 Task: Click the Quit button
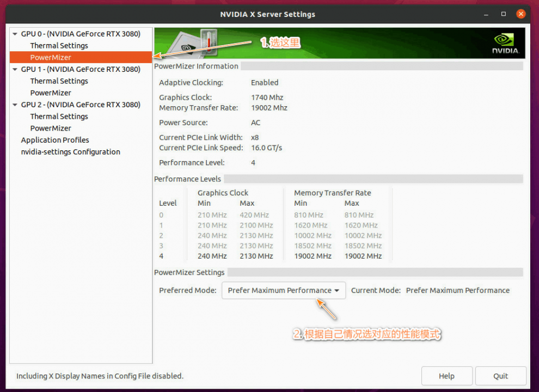500,376
